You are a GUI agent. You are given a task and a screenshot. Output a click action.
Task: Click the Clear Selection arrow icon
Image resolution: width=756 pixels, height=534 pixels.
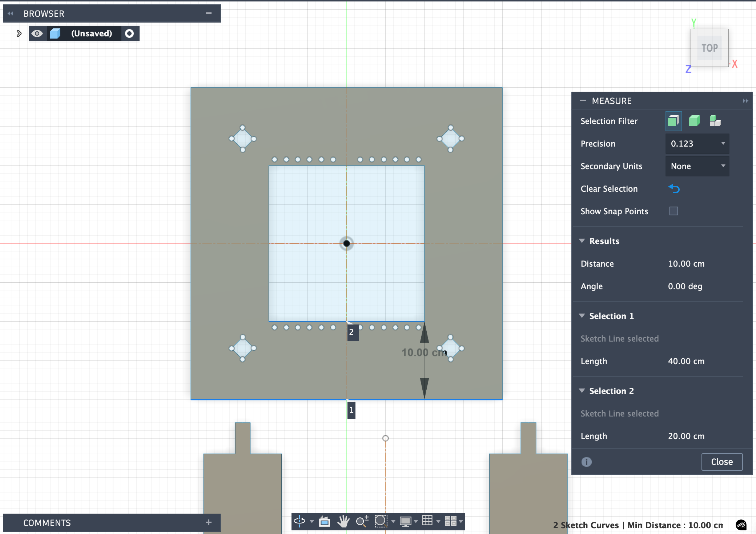674,189
